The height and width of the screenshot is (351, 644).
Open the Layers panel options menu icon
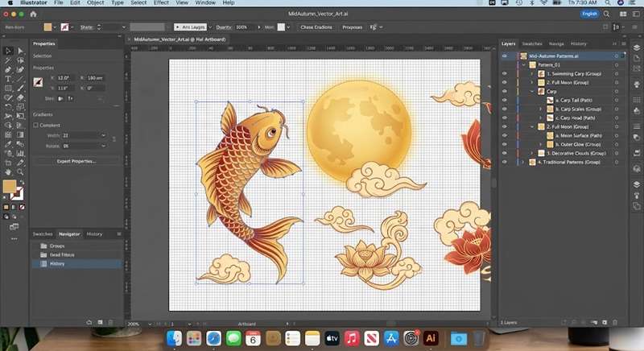pyautogui.click(x=624, y=43)
